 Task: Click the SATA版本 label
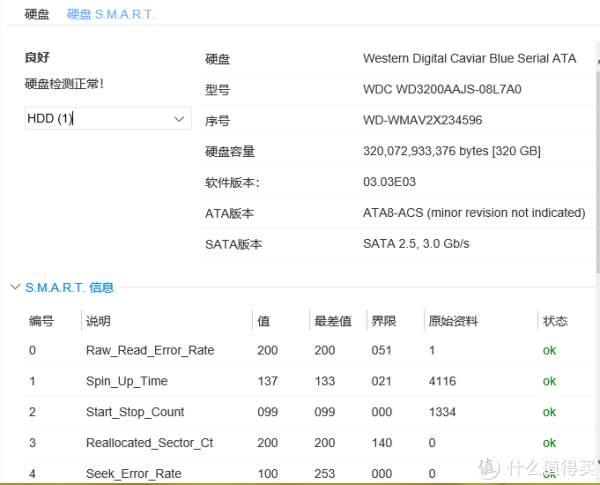tap(233, 244)
